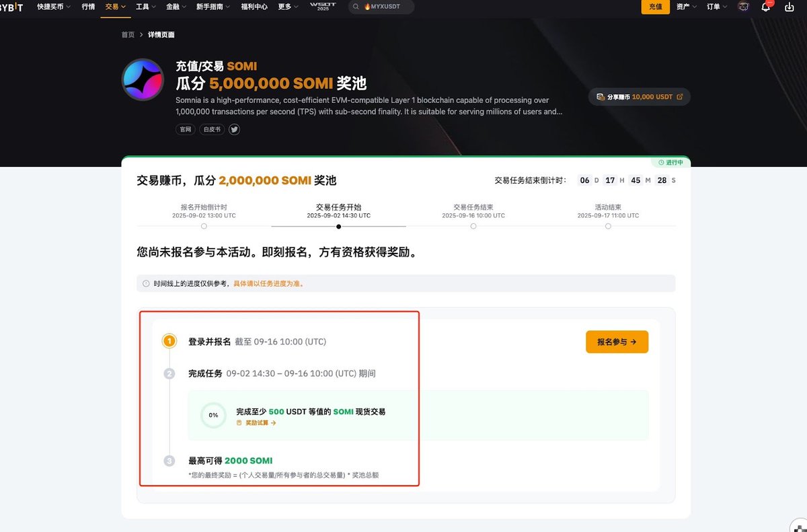The height and width of the screenshot is (532, 807).
Task: Click the Bybit logo
Action: (12, 7)
